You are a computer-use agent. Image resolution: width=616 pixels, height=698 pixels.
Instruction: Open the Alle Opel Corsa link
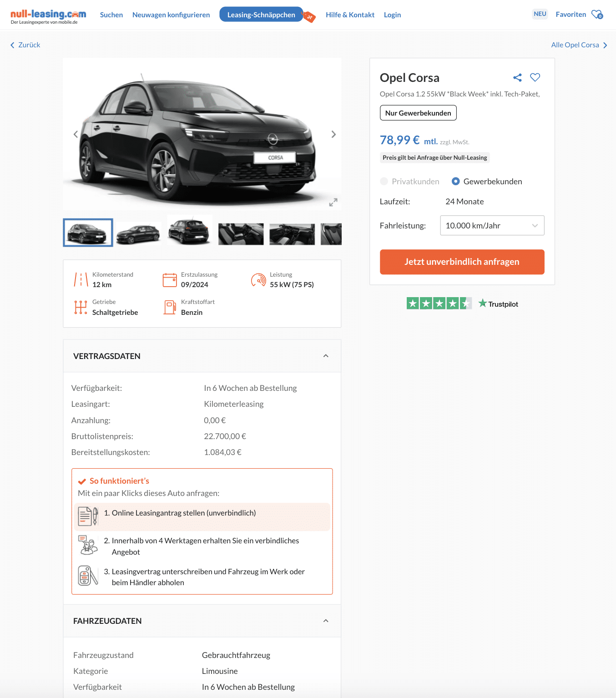[x=579, y=45]
